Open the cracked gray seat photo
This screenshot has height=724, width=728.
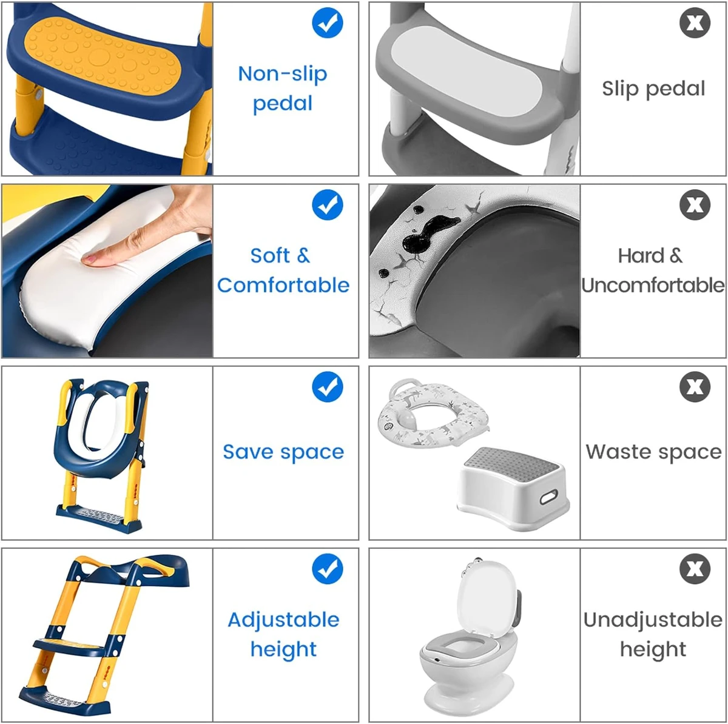coord(474,271)
